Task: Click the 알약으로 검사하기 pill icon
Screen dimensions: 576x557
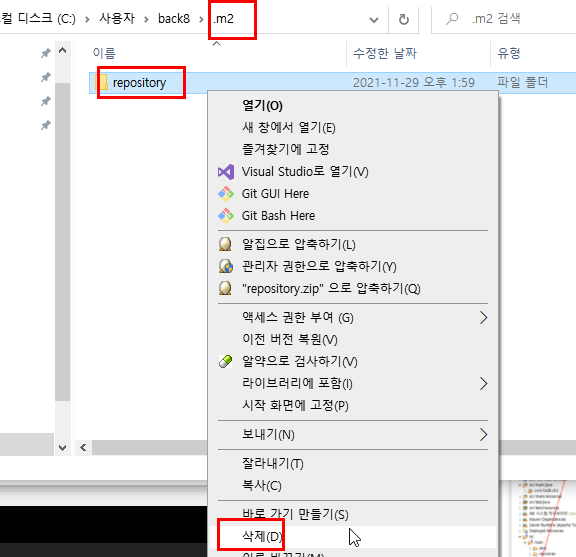Action: coord(226,361)
